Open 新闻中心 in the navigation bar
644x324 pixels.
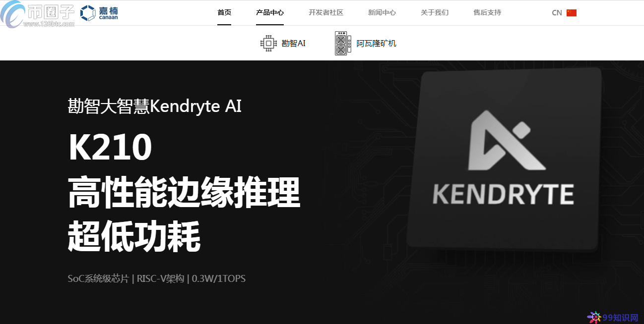click(382, 13)
